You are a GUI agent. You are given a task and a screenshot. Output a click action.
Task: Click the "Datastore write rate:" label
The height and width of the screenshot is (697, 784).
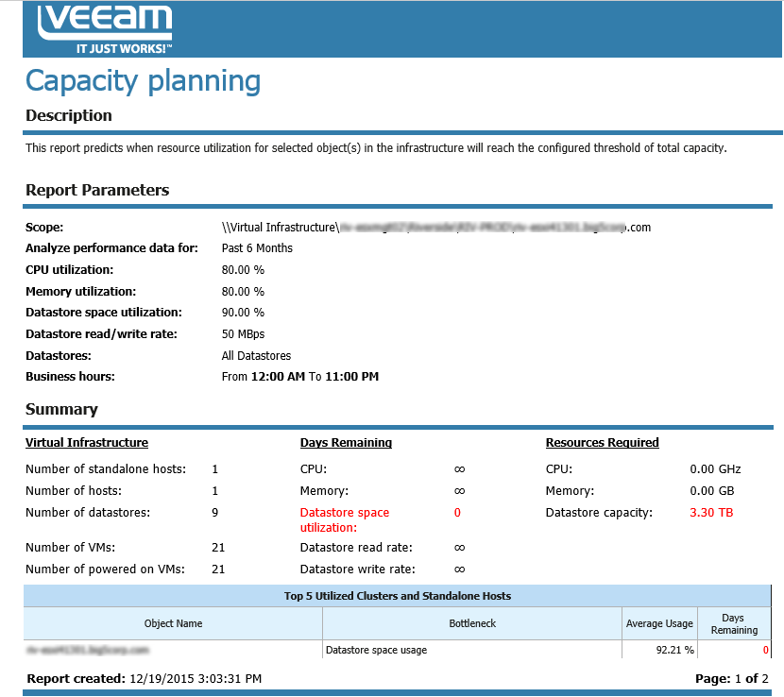[x=357, y=569]
